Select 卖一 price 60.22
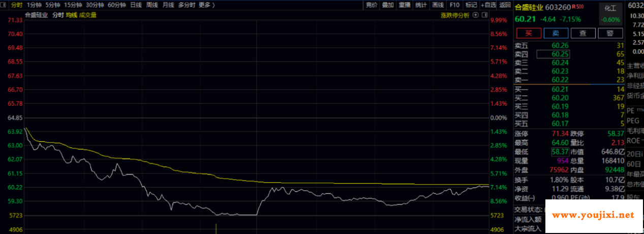Viewport: 644px width, 234px height. coord(560,80)
